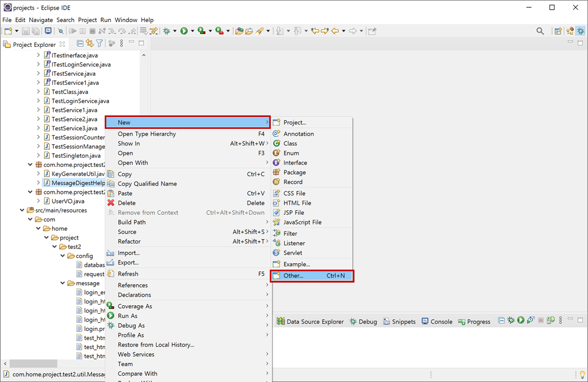Click the Step Over toolbar icon
The image size is (588, 382).
tap(122, 31)
